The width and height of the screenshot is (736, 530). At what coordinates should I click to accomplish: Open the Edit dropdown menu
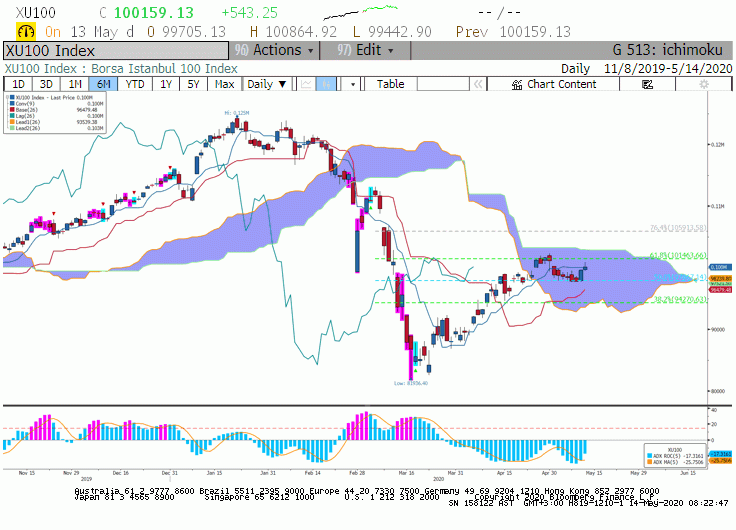click(365, 50)
